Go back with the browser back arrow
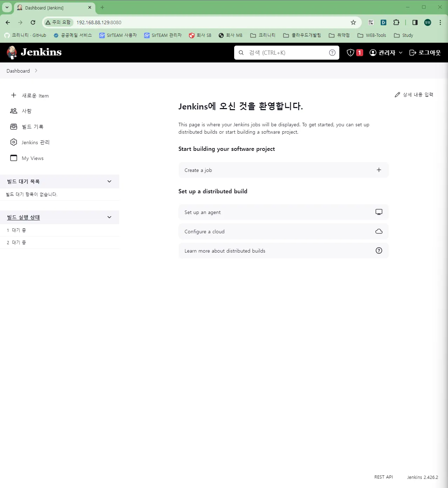448x488 pixels. (x=8, y=22)
